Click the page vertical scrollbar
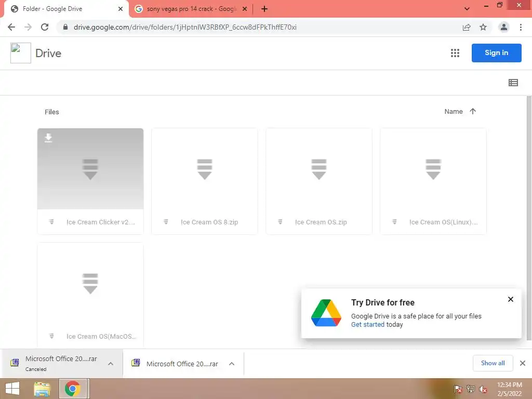The width and height of the screenshot is (532, 399). pyautogui.click(x=529, y=218)
